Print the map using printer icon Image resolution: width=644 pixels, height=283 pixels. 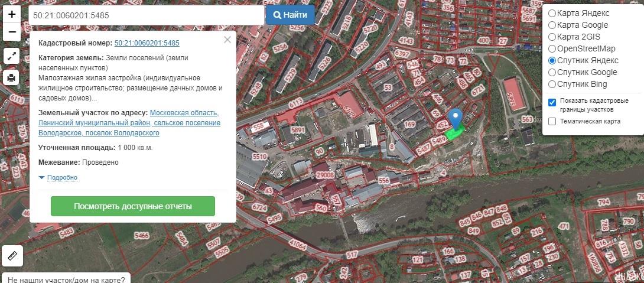click(12, 77)
